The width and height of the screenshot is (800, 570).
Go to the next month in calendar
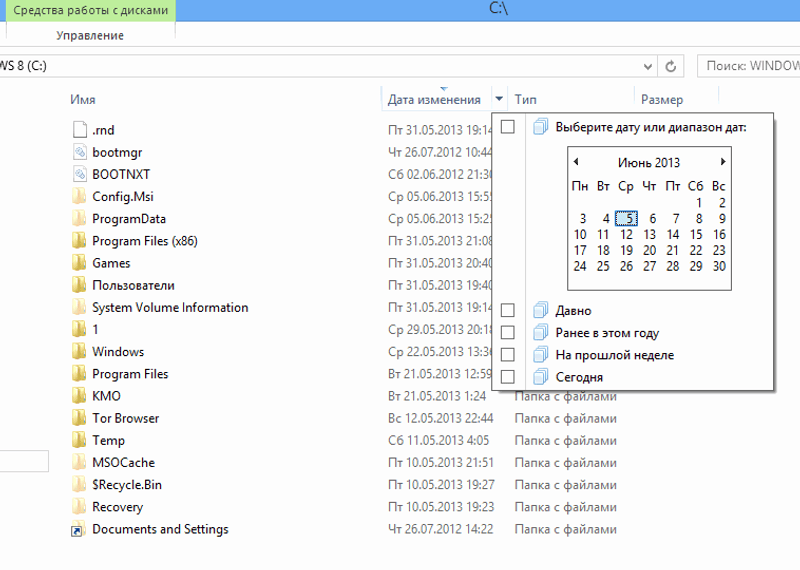point(723,162)
